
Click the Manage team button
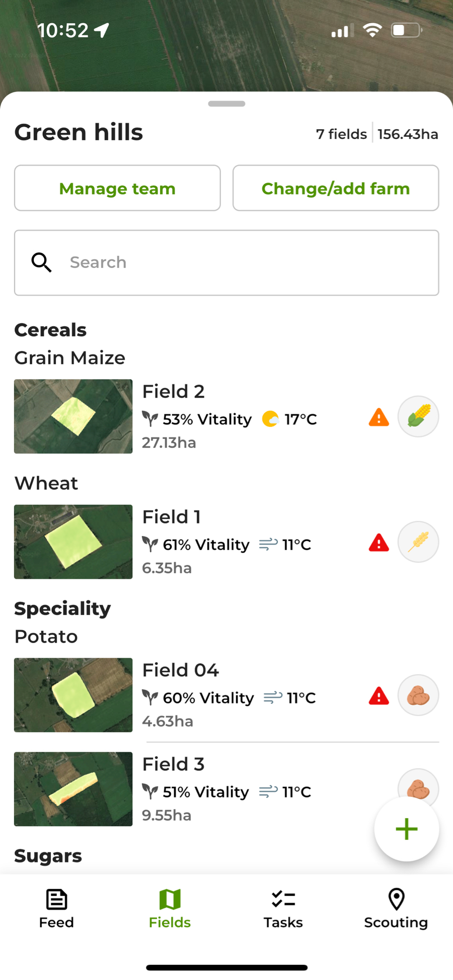tap(117, 188)
